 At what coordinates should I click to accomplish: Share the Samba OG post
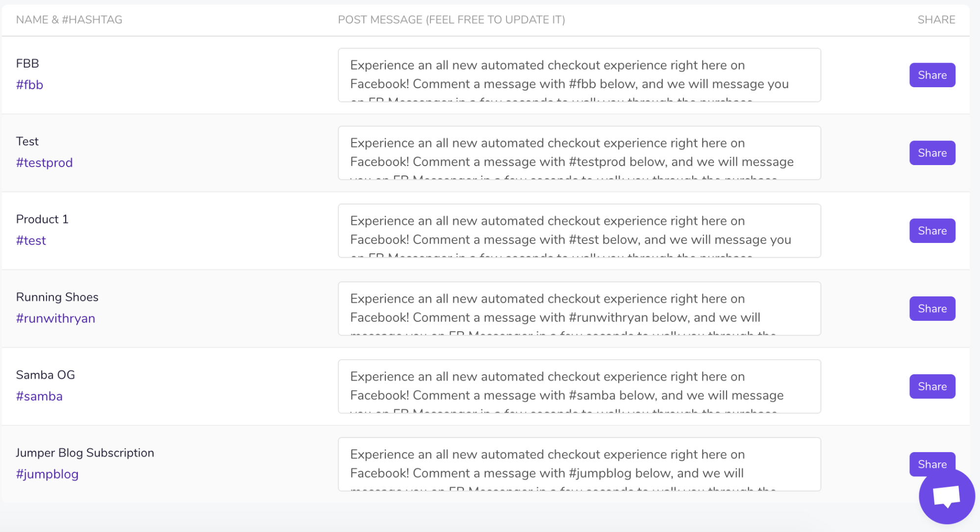[x=932, y=387]
